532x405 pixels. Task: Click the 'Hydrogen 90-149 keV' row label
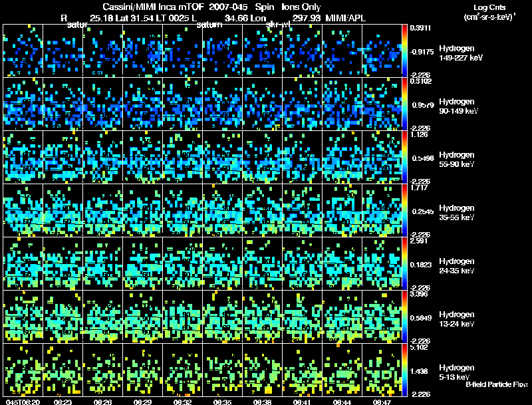pyautogui.click(x=458, y=106)
